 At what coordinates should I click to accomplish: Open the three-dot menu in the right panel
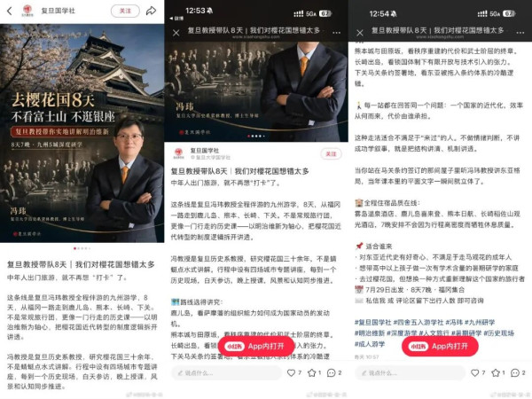pos(520,33)
